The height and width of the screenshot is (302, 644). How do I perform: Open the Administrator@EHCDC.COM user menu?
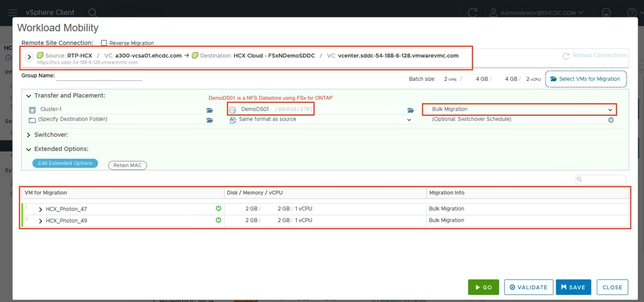[537, 13]
